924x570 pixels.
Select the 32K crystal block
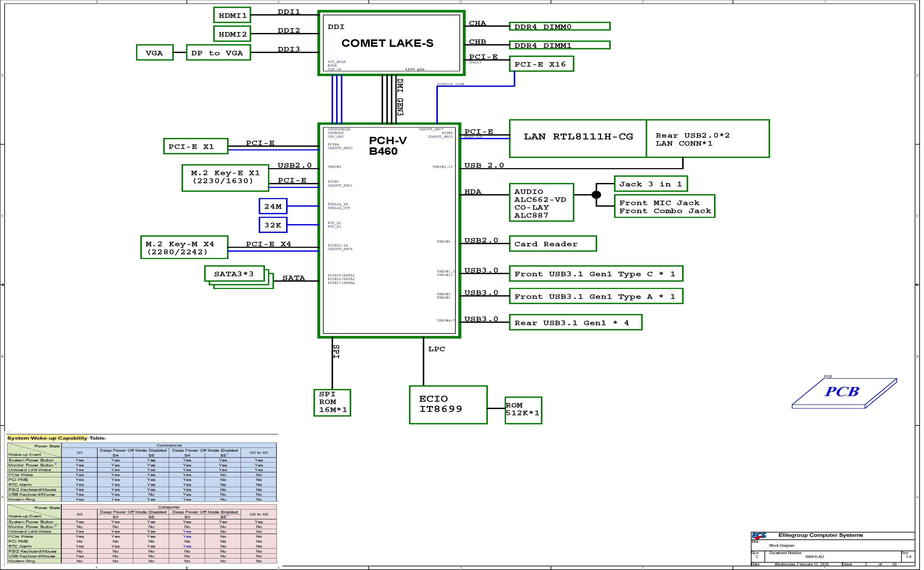pos(273,225)
